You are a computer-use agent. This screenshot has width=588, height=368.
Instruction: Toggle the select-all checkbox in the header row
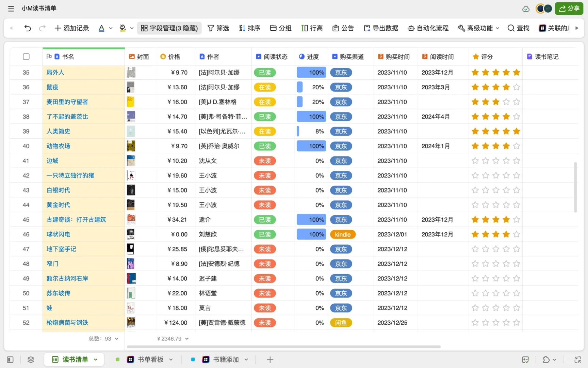(26, 57)
